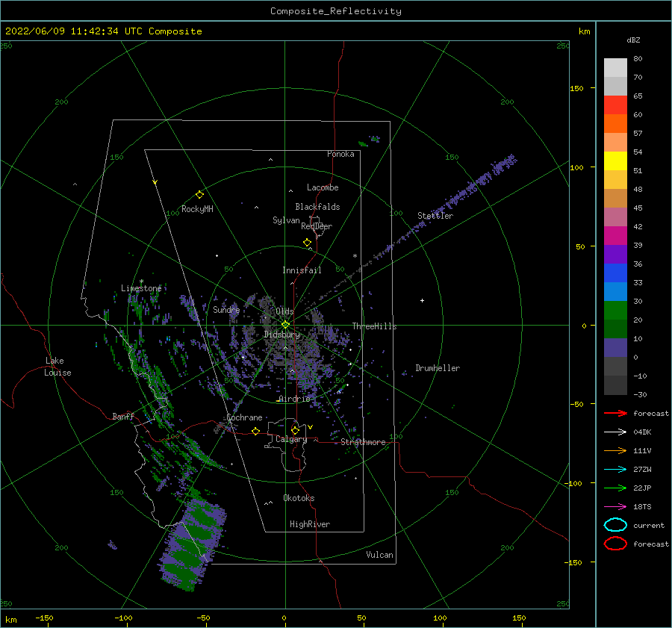Click the Strathmore label
Image resolution: width=672 pixels, height=628 pixels.
click(363, 442)
